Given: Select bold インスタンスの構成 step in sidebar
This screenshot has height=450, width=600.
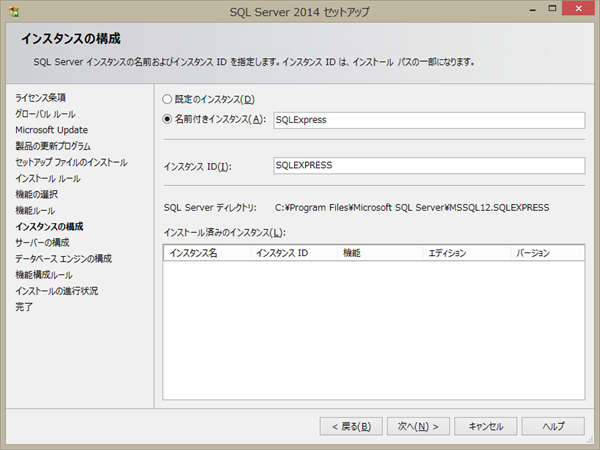Looking at the screenshot, I should point(49,227).
